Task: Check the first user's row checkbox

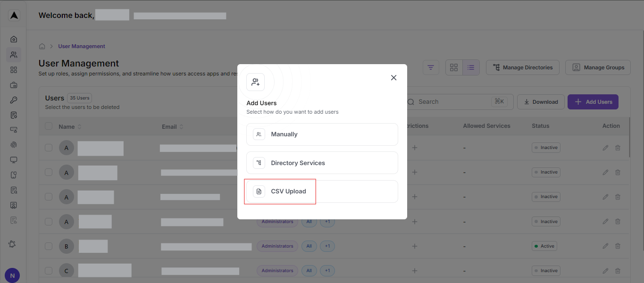Action: [x=49, y=148]
